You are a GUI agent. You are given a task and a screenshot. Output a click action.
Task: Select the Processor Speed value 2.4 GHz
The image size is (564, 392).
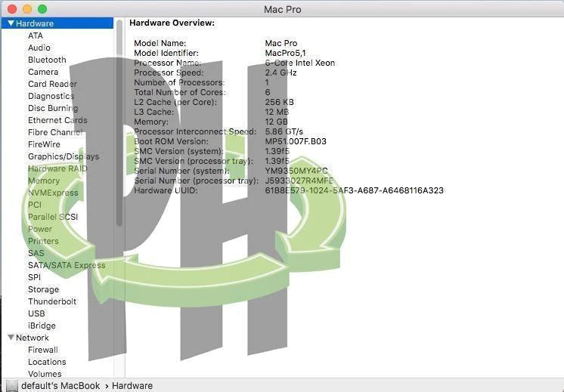[x=281, y=73]
